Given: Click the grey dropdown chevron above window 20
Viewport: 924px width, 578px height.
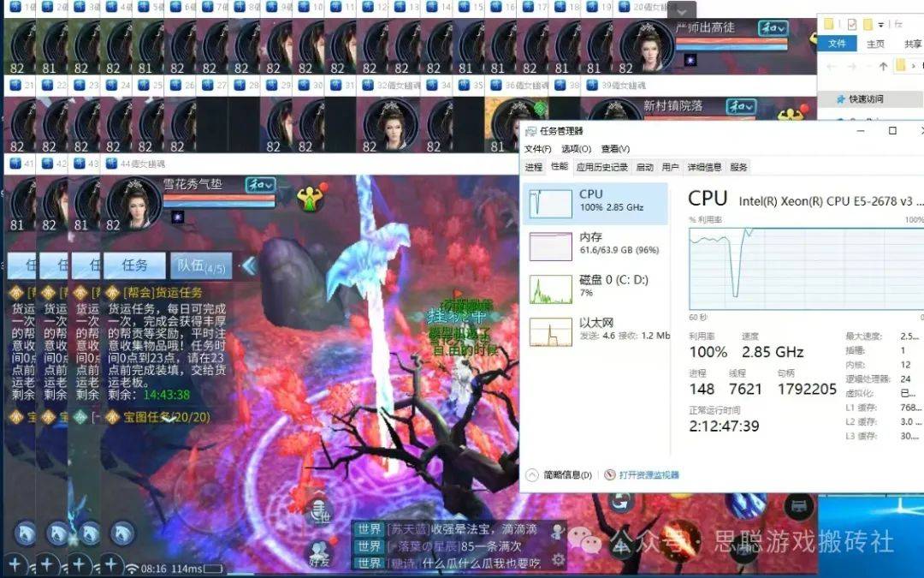Looking at the screenshot, I should pos(681,11).
